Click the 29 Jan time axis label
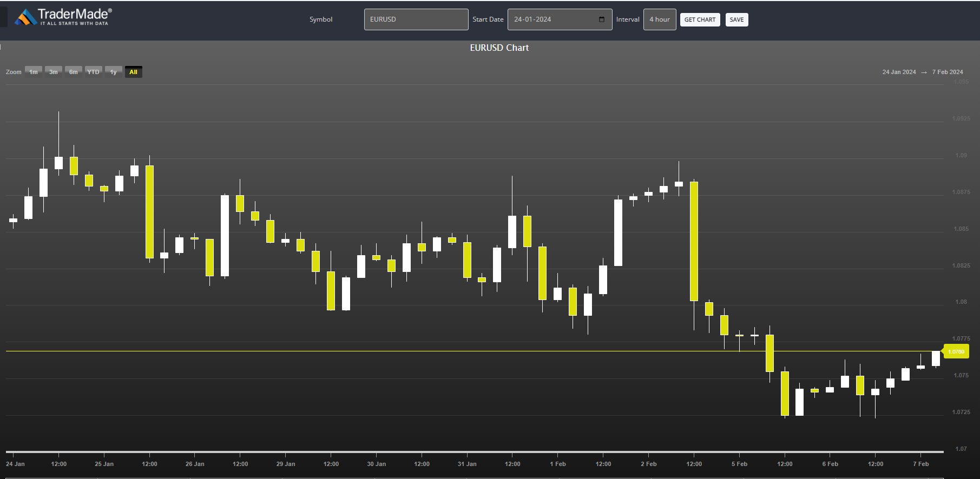This screenshot has height=479, width=980. tap(286, 464)
